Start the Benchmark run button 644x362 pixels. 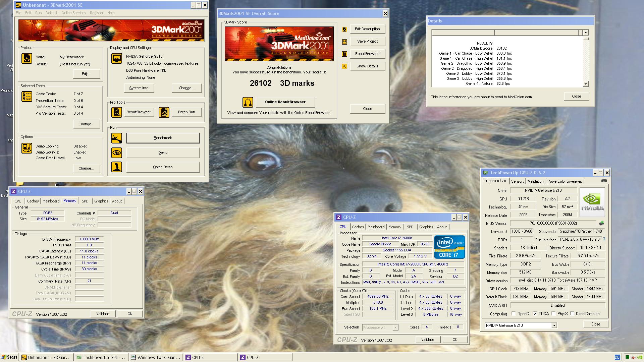pos(163,138)
